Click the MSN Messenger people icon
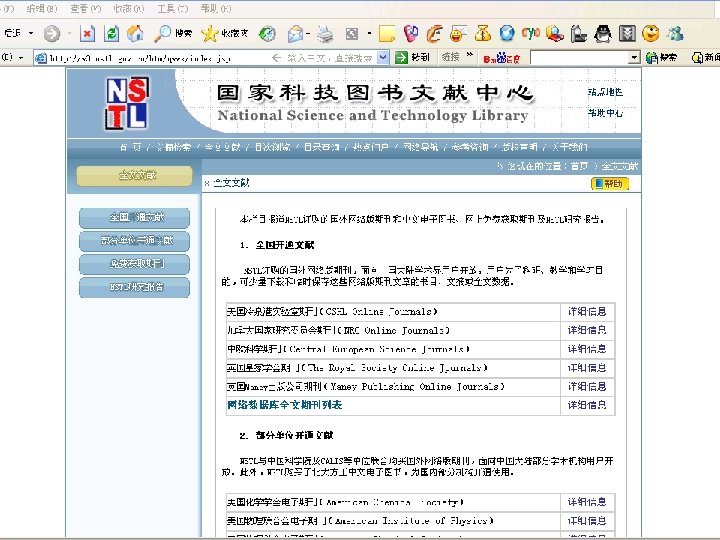This screenshot has height=540, width=720. [x=675, y=34]
